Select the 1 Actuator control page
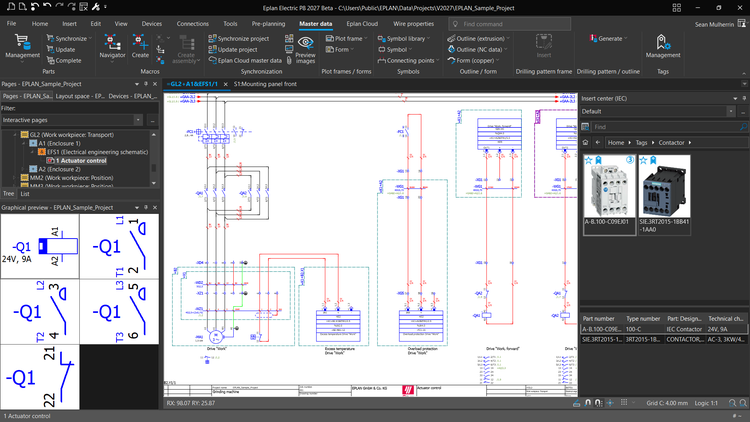This screenshot has height=422, width=750. pos(81,161)
